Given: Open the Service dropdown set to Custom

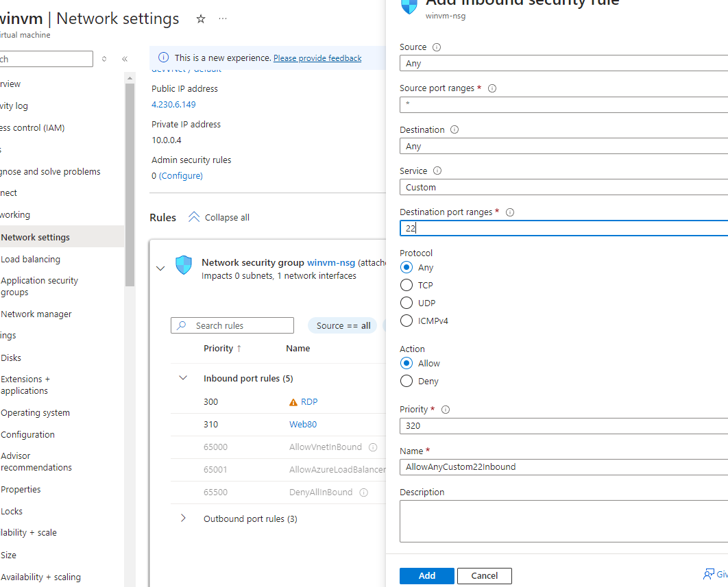Looking at the screenshot, I should coord(563,187).
